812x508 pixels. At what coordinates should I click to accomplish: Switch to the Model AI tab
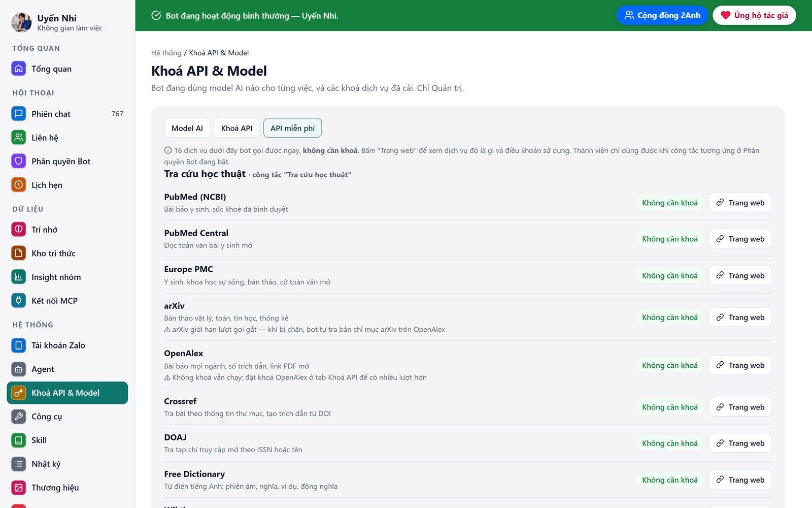click(187, 128)
